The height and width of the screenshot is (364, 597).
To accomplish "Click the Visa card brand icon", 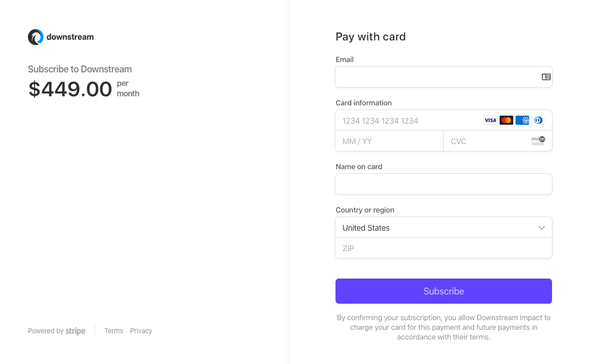I will [x=490, y=120].
